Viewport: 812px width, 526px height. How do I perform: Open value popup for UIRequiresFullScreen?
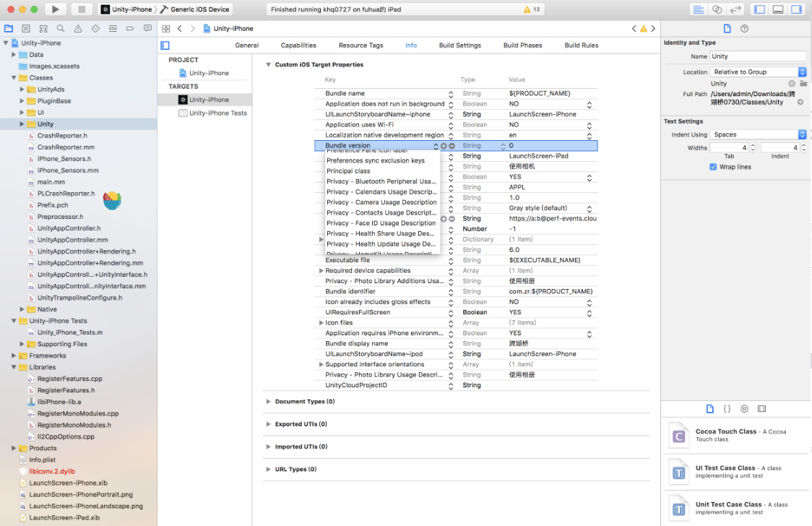click(x=589, y=313)
